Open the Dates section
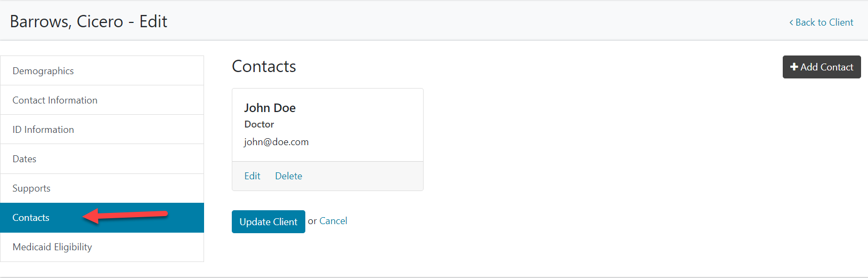 (25, 159)
